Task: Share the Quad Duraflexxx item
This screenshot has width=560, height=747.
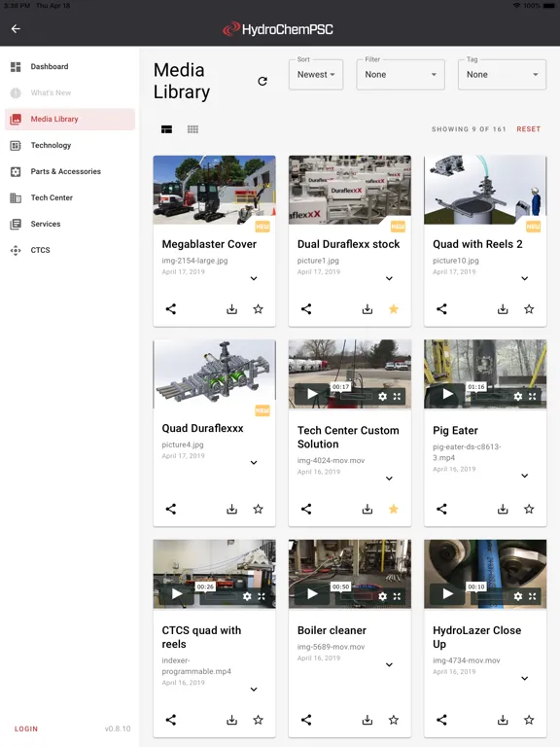Action: [171, 510]
